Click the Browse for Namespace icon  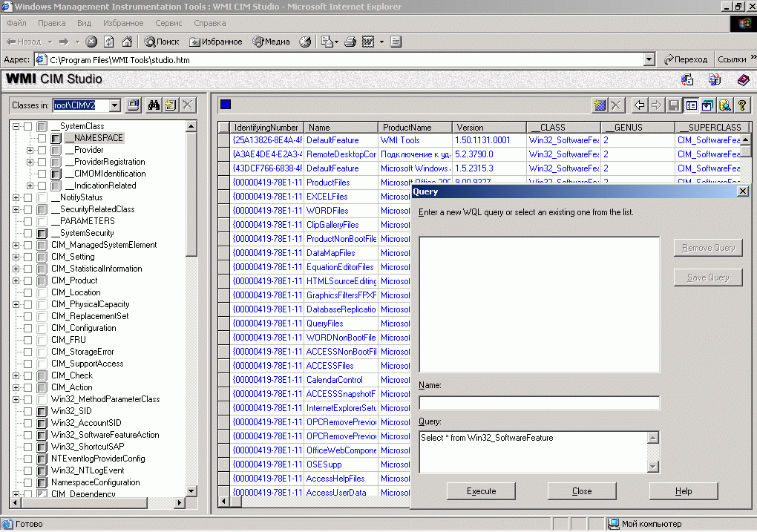point(133,105)
